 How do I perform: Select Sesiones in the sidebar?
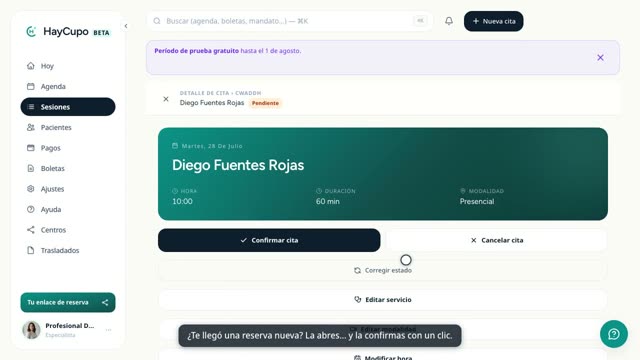tap(68, 107)
